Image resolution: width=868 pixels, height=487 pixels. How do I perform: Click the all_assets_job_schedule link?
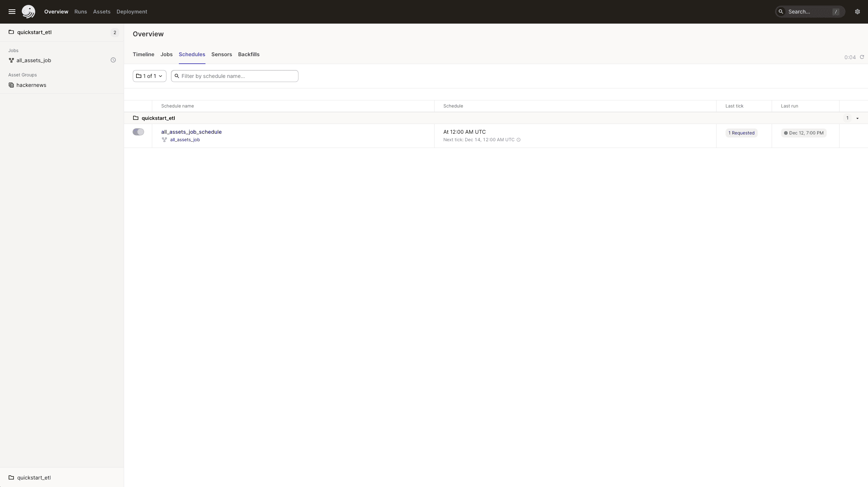191,131
